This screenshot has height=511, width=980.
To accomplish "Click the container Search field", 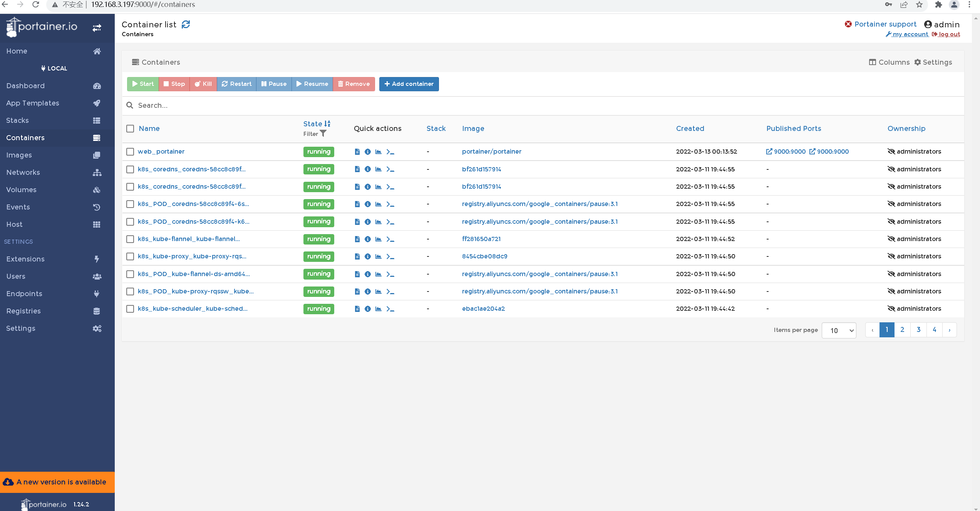I will 347,106.
